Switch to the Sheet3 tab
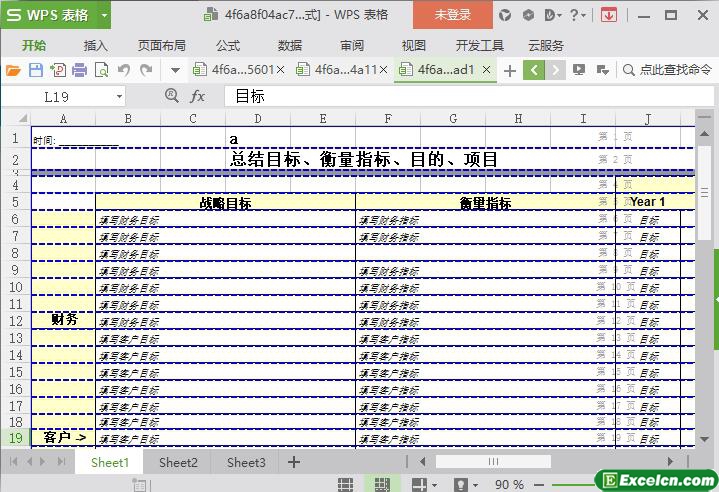Viewport: 719px width, 492px height. pos(246,462)
